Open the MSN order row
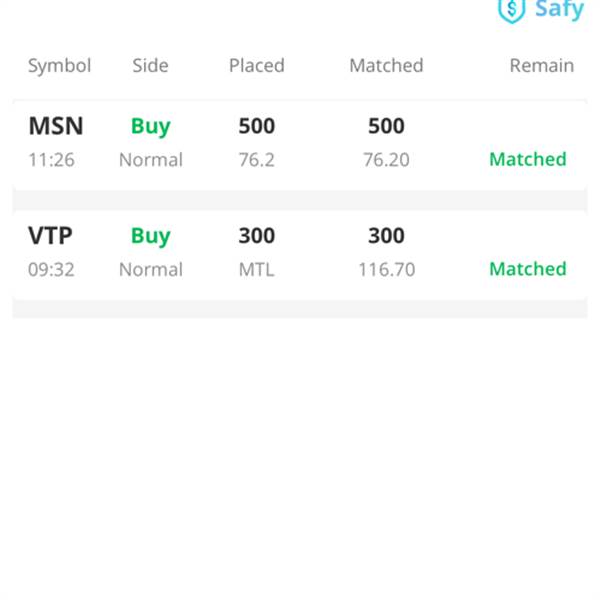The image size is (600, 600). click(300, 145)
